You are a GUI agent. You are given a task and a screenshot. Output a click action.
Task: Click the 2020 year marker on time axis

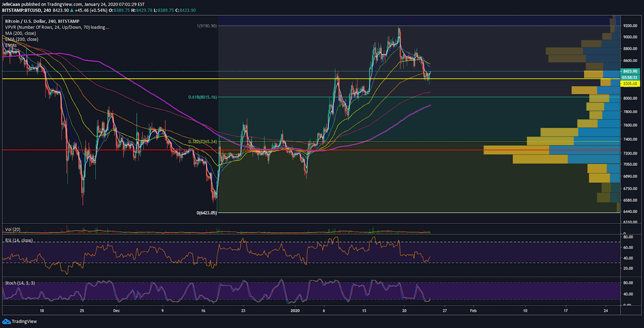click(295, 311)
